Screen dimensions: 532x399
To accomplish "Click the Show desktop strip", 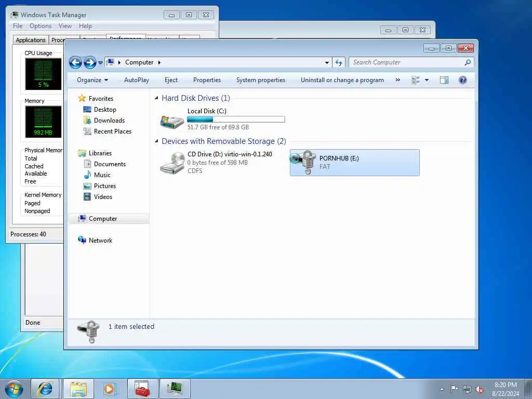I will 528,389.
